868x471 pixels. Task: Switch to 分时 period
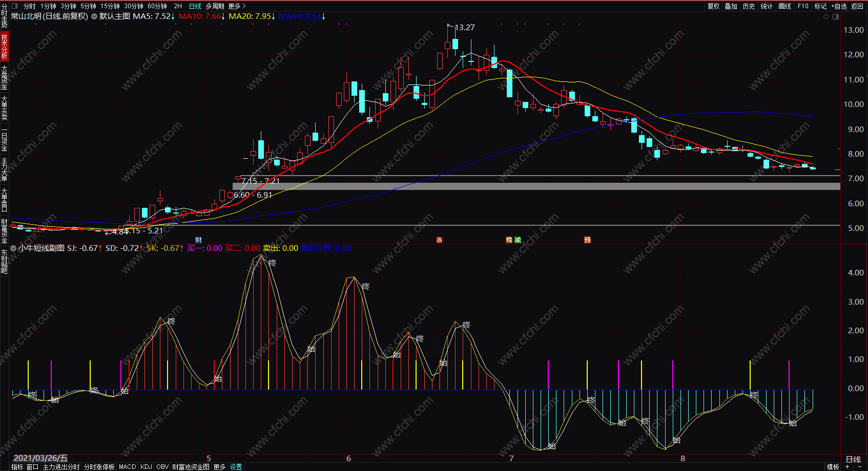click(30, 6)
